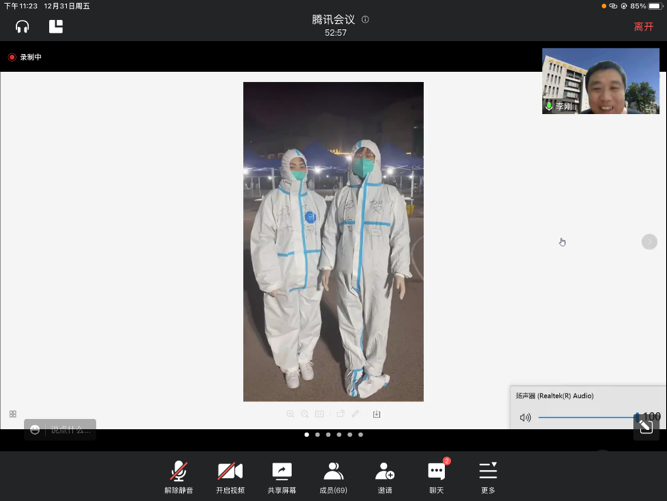Open the 聊天 chat panel
The height and width of the screenshot is (501, 667).
point(437,477)
